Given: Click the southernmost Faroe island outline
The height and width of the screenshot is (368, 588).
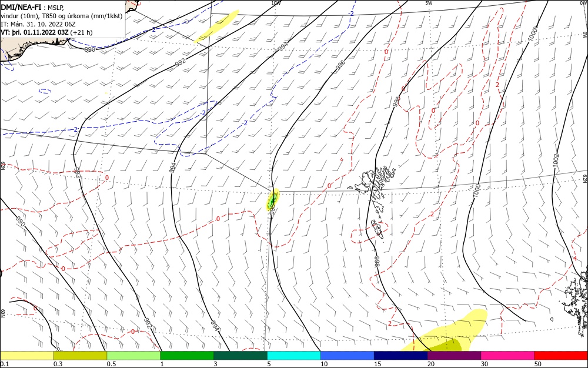Looking at the screenshot, I should (377, 228).
